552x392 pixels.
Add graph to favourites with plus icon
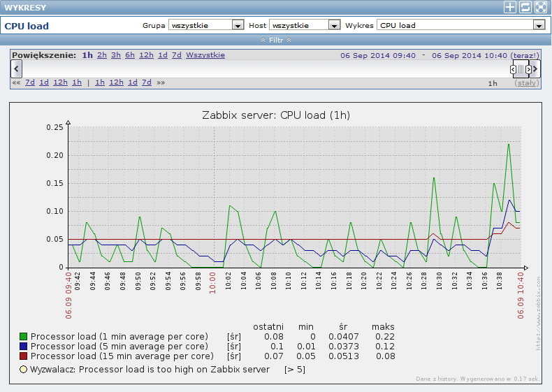(x=510, y=7)
